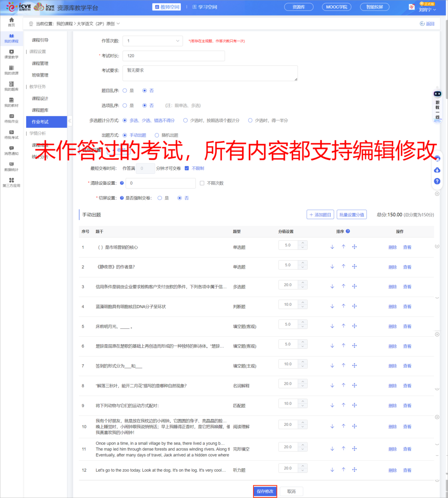
Task: Click the blue question mark help icon
Action: coord(437,181)
